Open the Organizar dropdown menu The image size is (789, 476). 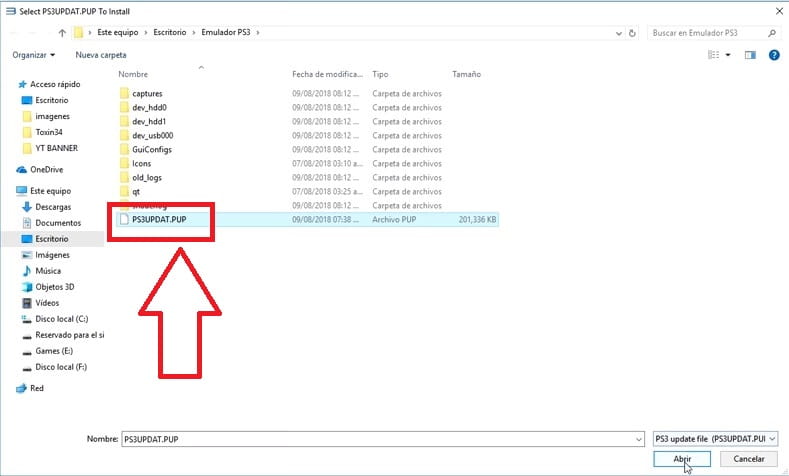pyautogui.click(x=34, y=54)
